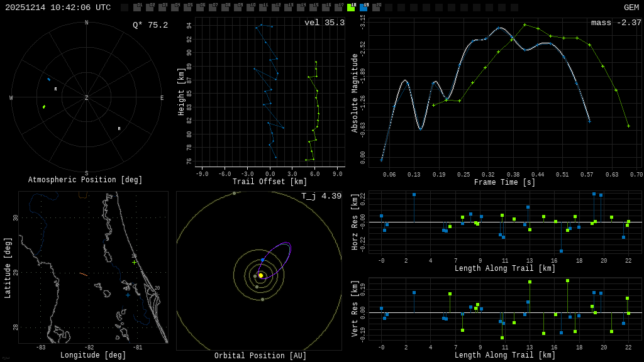Click the Horz Res [km] axis title
The image size is (644, 362).
(x=355, y=222)
